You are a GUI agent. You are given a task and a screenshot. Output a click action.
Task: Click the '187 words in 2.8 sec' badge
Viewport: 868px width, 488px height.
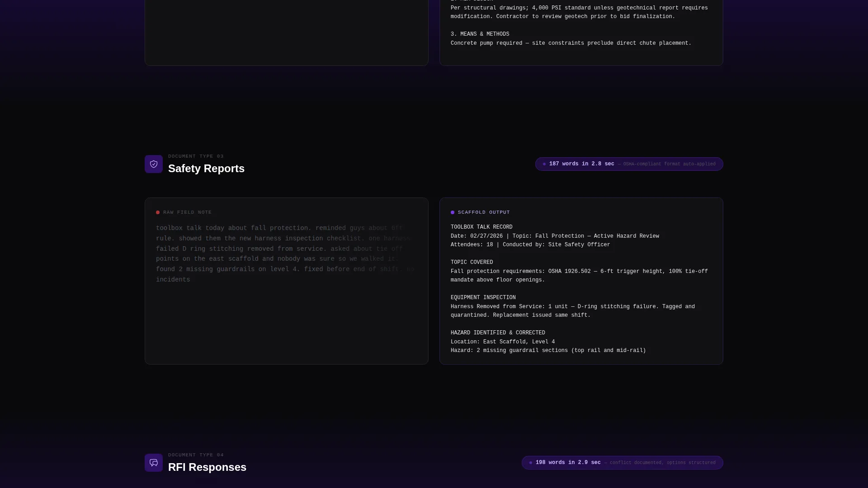[629, 164]
